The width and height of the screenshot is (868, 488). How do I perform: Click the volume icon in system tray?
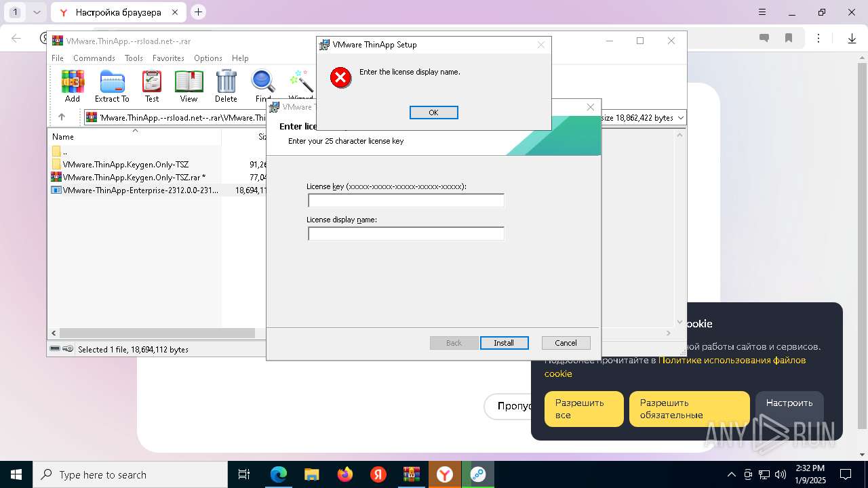pos(781,474)
